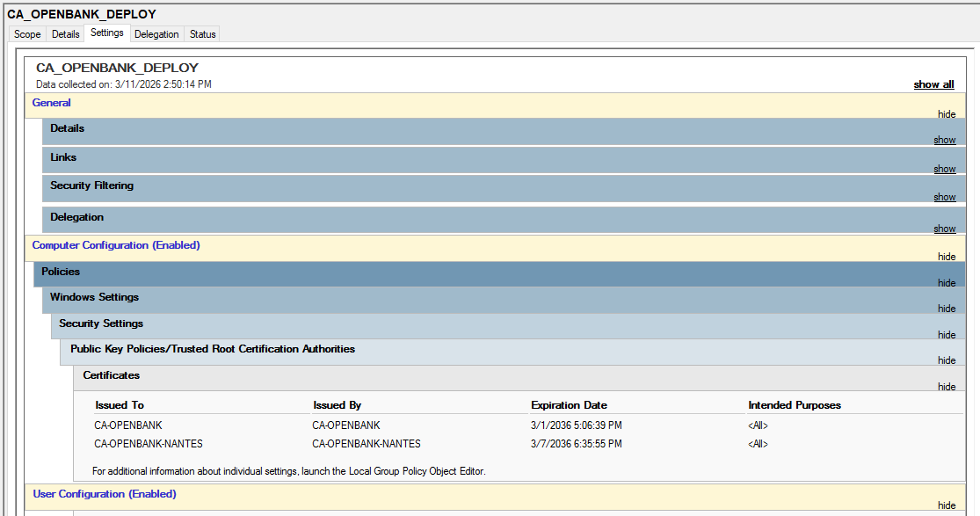Click the 'Issued To' column header

[x=120, y=405]
